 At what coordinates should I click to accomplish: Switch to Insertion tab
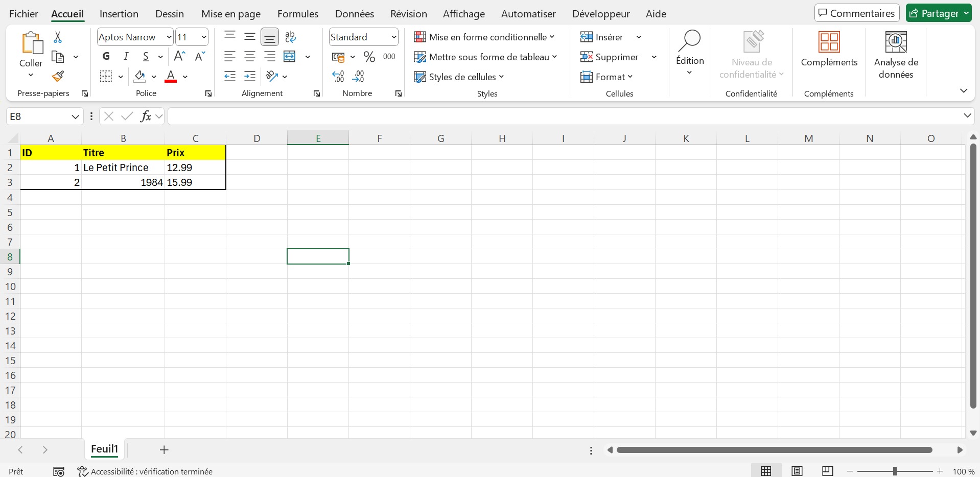(x=119, y=14)
